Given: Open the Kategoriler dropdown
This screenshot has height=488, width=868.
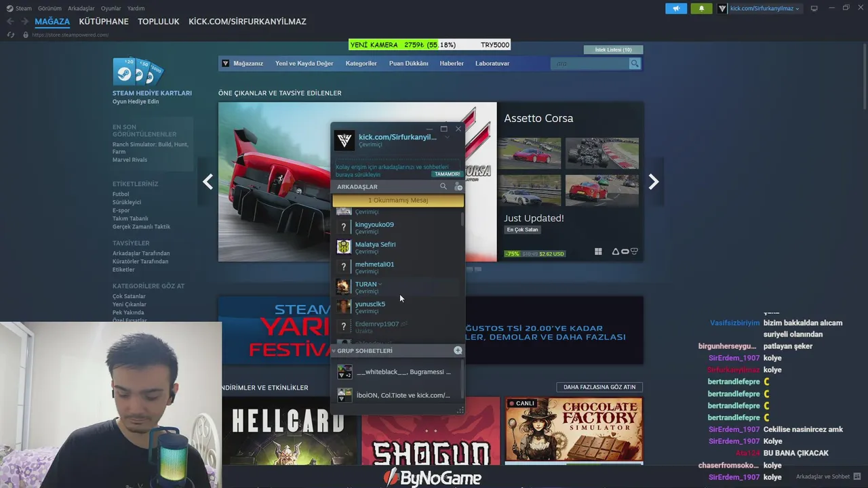Looking at the screenshot, I should pos(361,63).
